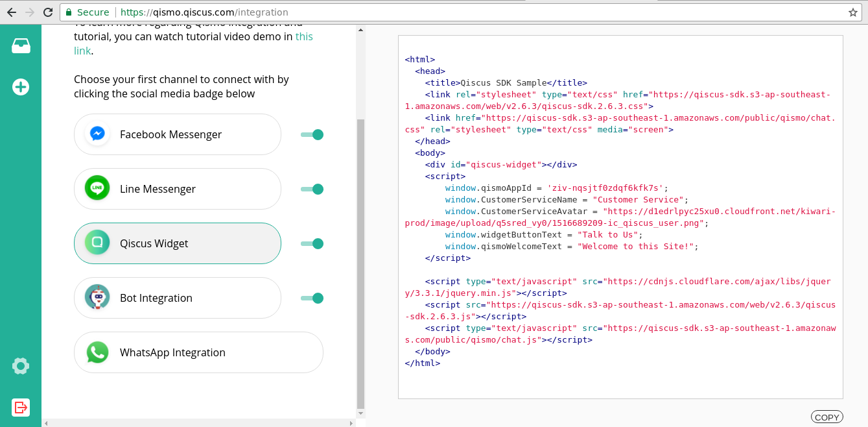Open settings gear icon in sidebar
Screen dimensions: 868x427
tap(21, 366)
